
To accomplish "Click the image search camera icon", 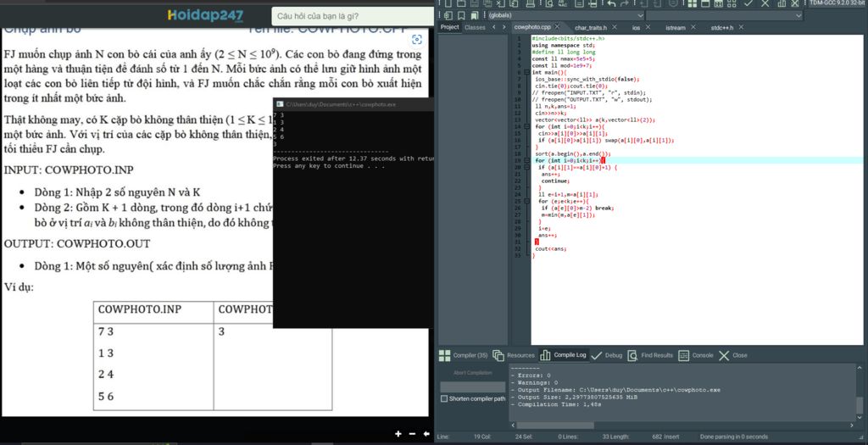I will point(417,39).
